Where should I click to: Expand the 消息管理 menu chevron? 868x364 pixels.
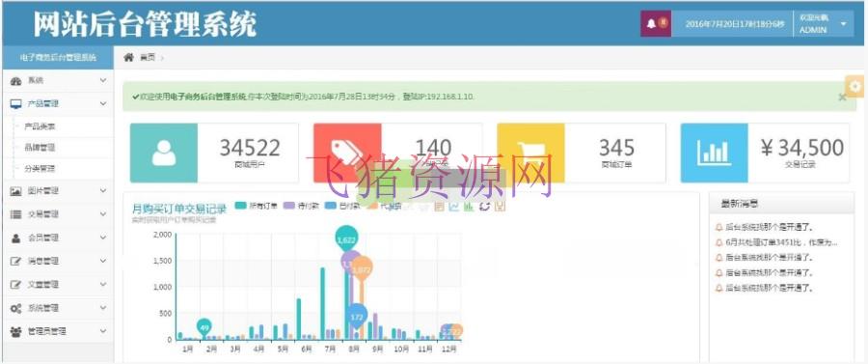tap(103, 261)
